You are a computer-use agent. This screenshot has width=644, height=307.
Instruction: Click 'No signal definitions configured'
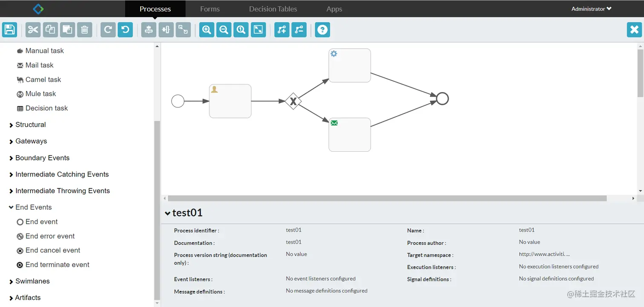click(x=556, y=278)
